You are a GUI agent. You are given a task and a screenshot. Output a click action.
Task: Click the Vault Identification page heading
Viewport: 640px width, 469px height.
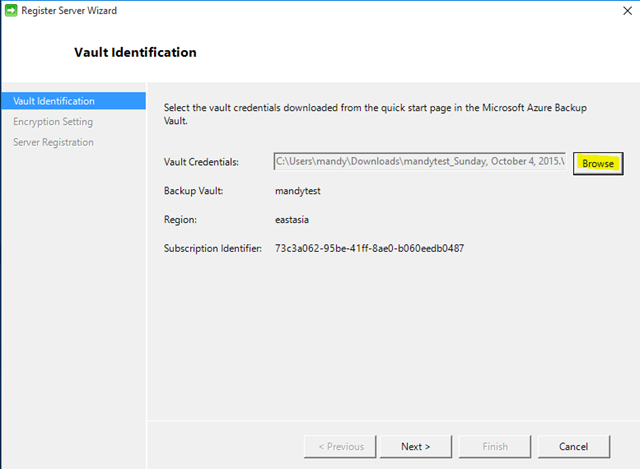pos(135,52)
